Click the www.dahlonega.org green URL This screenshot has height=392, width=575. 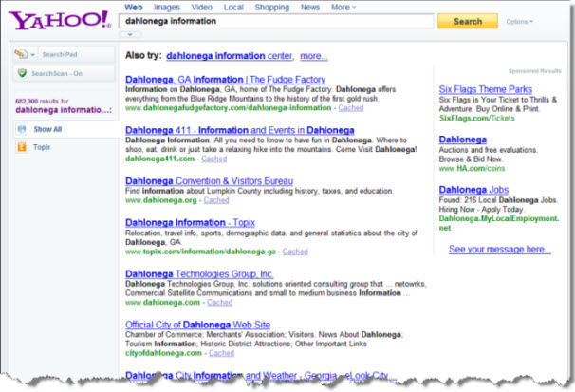161,200
